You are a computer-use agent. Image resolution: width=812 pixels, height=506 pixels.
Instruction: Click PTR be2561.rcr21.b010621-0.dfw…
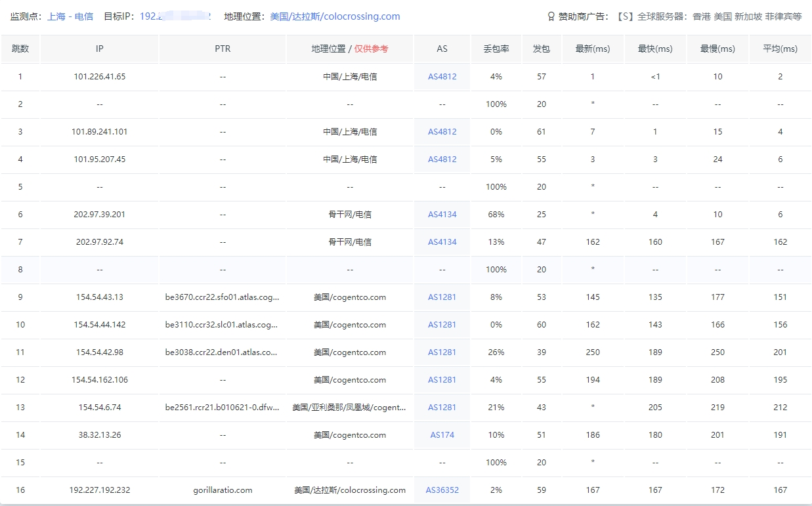[x=223, y=408]
